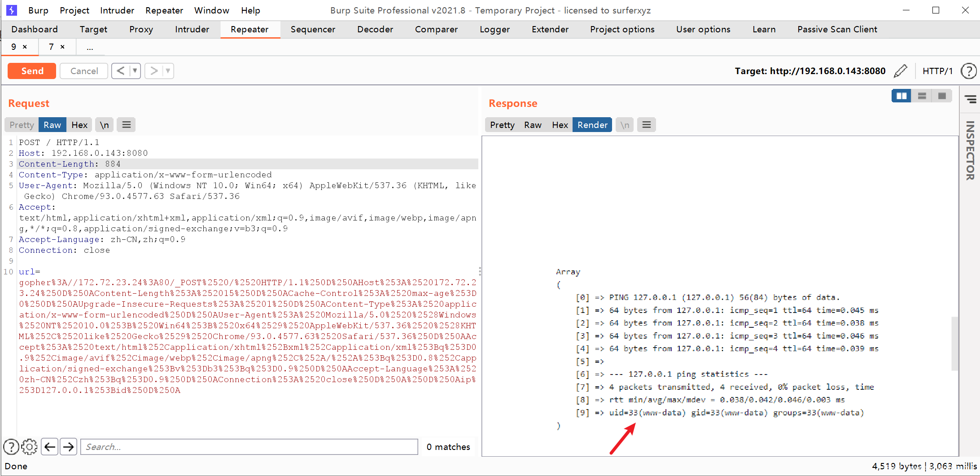
Task: Select the combined tabbed layout icon
Action: tap(942, 96)
